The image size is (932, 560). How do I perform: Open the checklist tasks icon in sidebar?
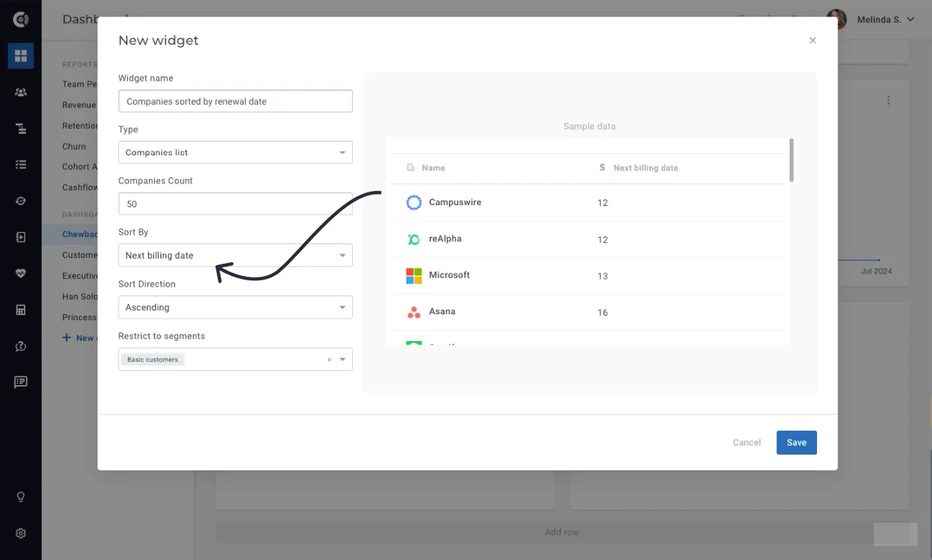(20, 165)
